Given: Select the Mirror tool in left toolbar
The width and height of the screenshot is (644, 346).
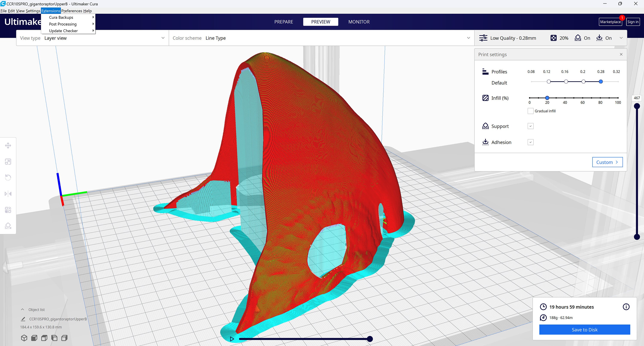Looking at the screenshot, I should [x=8, y=194].
